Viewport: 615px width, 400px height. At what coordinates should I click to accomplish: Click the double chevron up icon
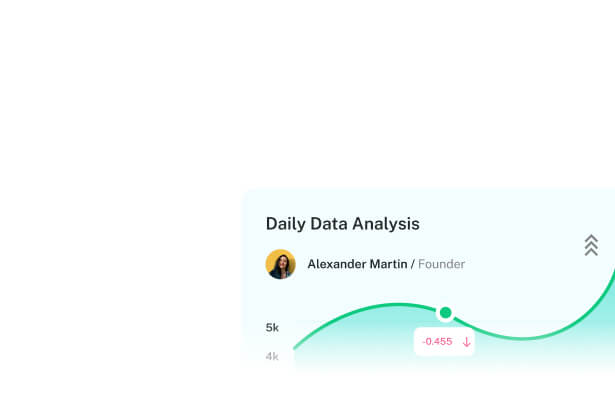pyautogui.click(x=591, y=245)
